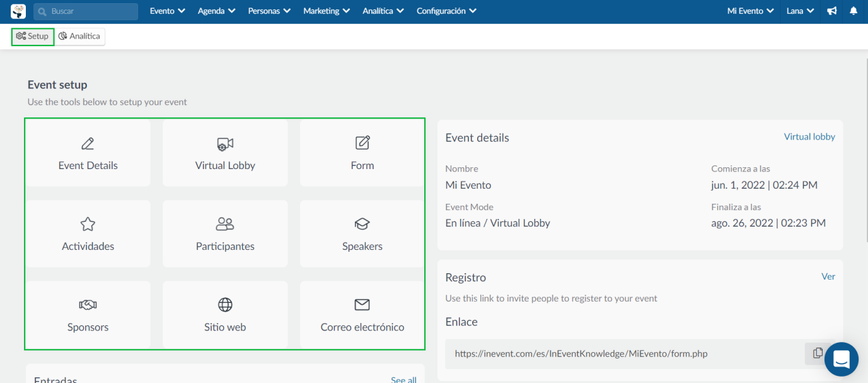The height and width of the screenshot is (383, 868).
Task: Click the InEvent logo in top bar
Action: coord(18,11)
